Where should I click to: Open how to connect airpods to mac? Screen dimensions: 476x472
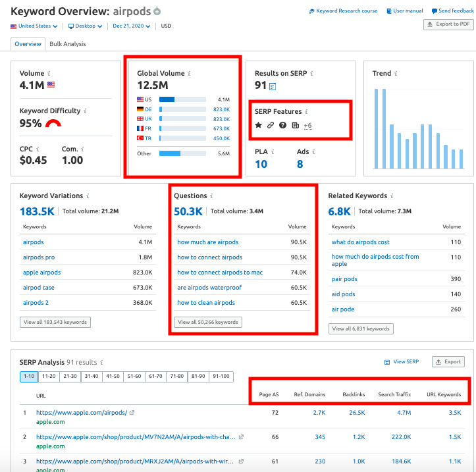(x=220, y=273)
